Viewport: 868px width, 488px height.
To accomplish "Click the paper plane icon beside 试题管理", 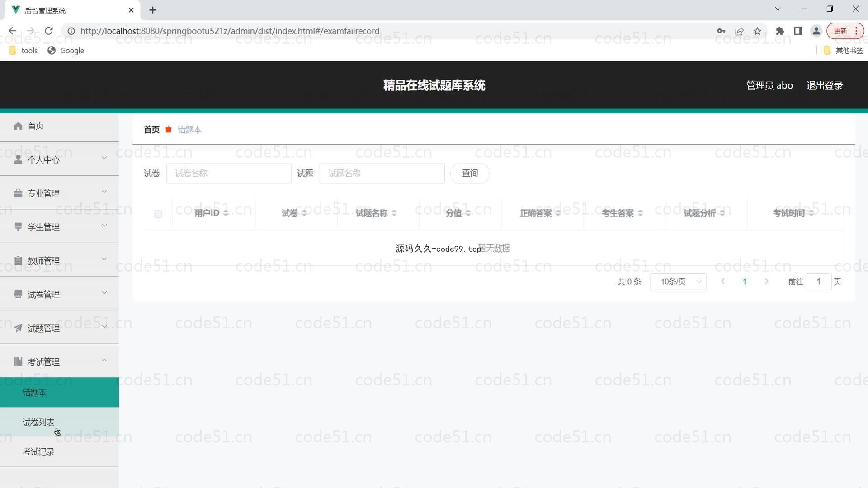I will click(x=18, y=328).
